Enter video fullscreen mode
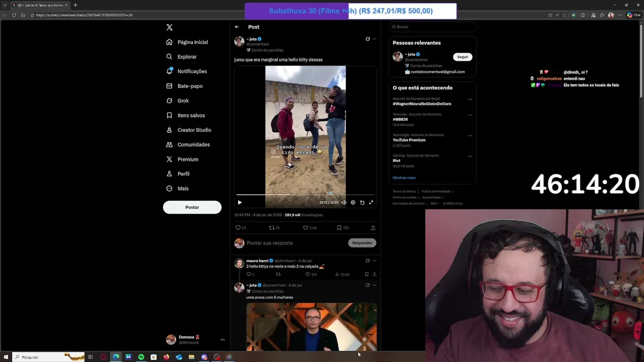This screenshot has height=362, width=644. (x=371, y=202)
